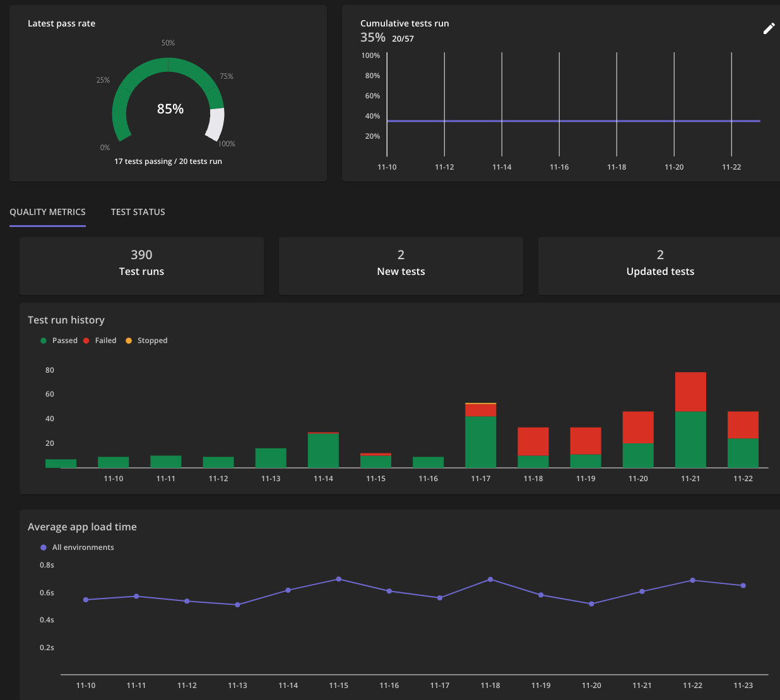This screenshot has height=700, width=780.
Task: Toggle the Passed legend series
Action: pos(64,341)
